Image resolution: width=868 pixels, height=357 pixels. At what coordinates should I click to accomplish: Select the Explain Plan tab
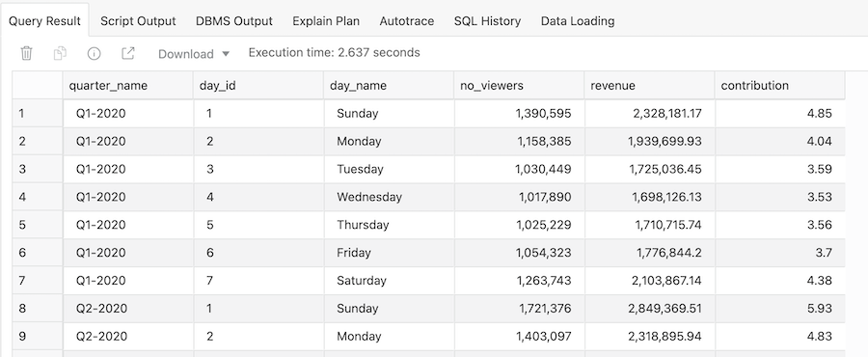[326, 21]
